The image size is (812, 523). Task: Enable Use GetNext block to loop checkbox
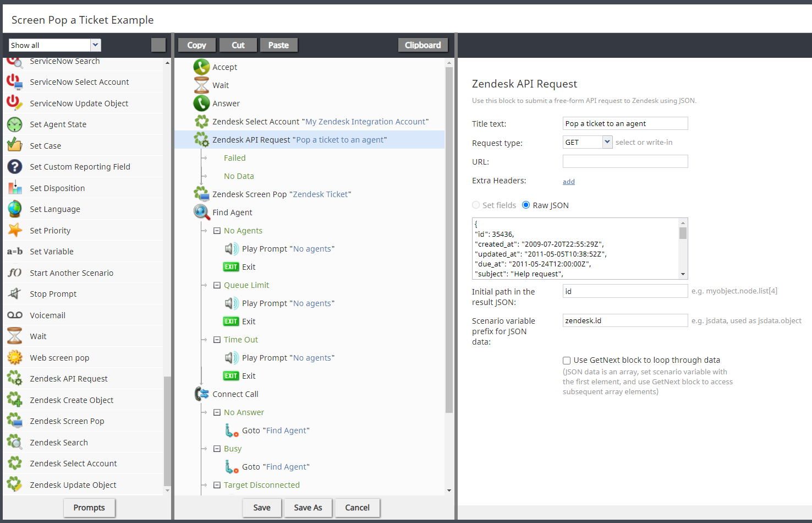(x=567, y=361)
